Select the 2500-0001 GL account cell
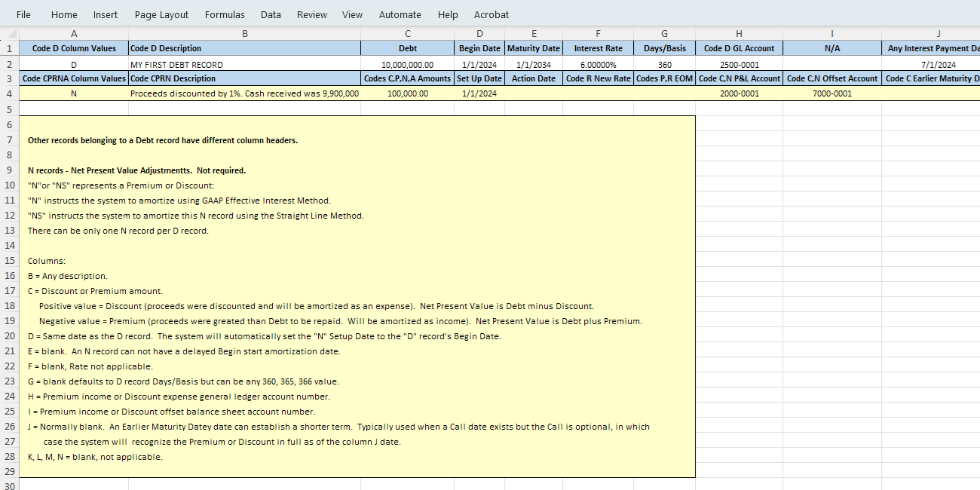This screenshot has height=490, width=980. click(x=739, y=64)
